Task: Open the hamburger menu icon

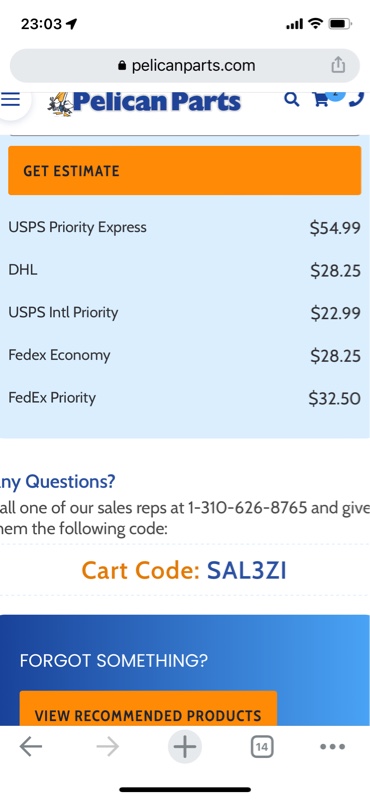Action: 10,99
